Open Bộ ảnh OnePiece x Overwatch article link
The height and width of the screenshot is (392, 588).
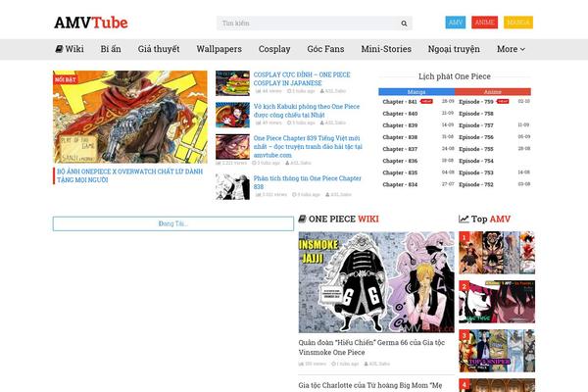(x=129, y=175)
